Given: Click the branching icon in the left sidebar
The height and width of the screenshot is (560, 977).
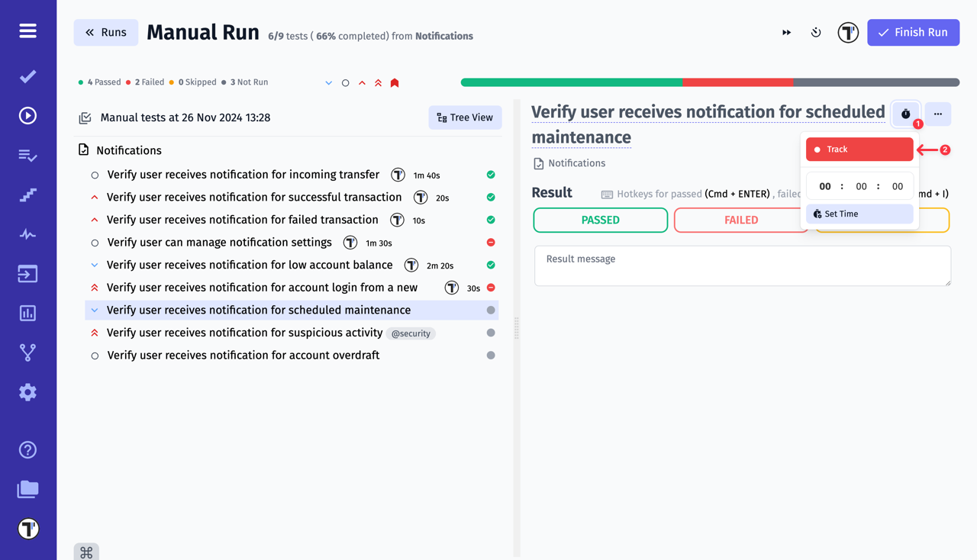Looking at the screenshot, I should [x=27, y=352].
